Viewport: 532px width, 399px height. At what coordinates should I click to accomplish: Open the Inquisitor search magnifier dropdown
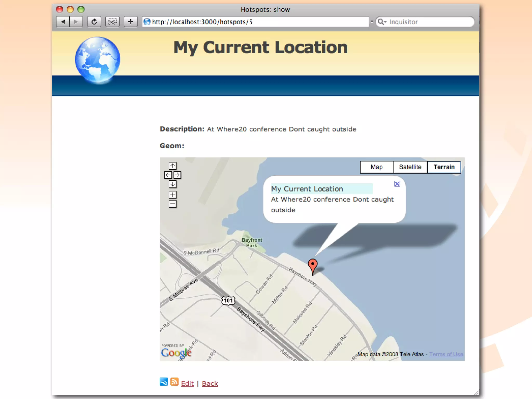[x=382, y=22]
